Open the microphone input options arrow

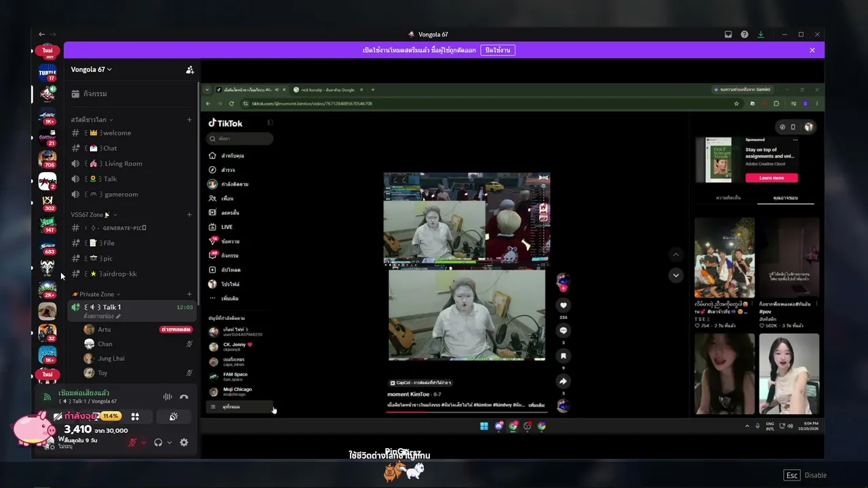click(143, 443)
